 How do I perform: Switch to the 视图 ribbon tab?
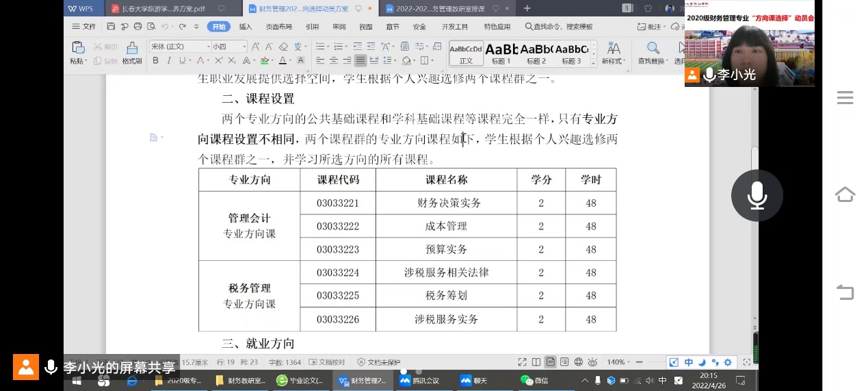(x=366, y=27)
